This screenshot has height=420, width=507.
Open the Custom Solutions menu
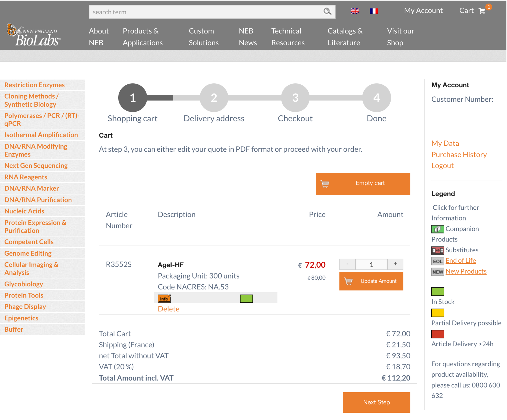204,37
